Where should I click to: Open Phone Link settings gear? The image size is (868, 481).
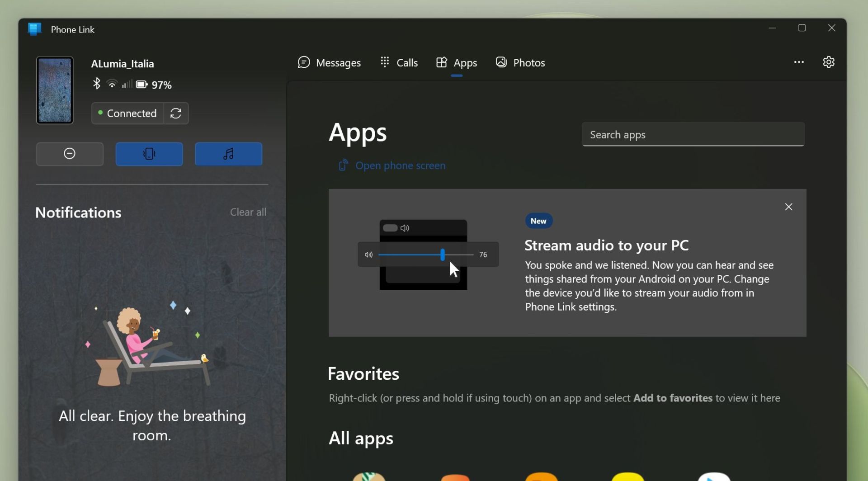point(828,62)
